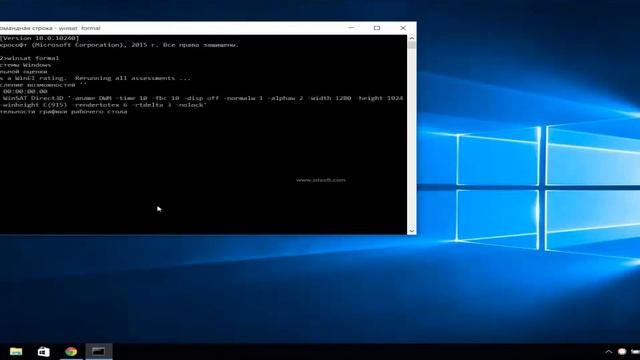Click the console scrollbar up arrow
Viewport: 640px width, 360px height.
tap(411, 38)
